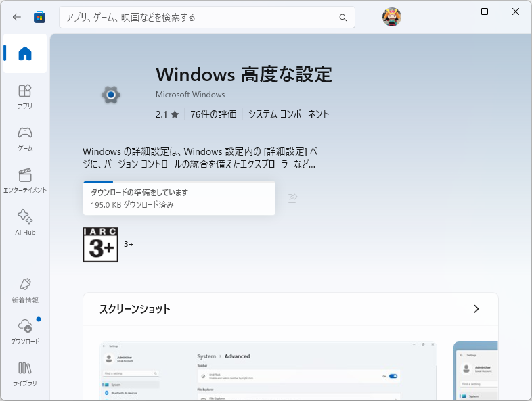Click the app description text to expand
The height and width of the screenshot is (401, 532).
(x=203, y=158)
